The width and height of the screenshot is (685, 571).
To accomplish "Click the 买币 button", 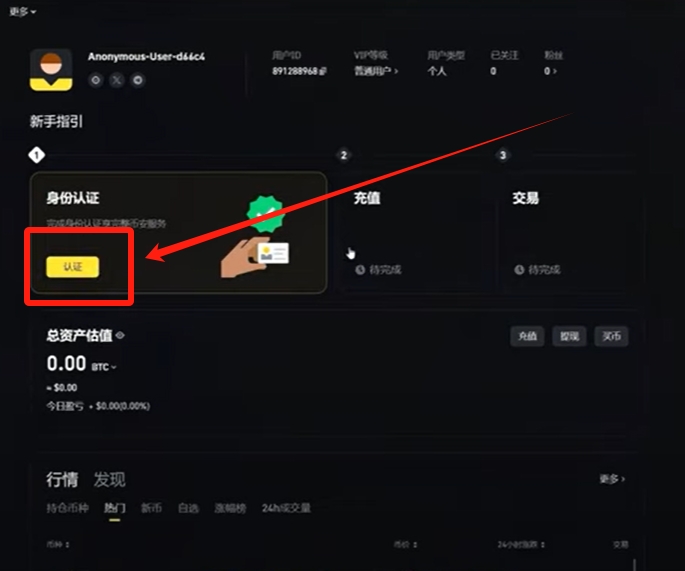I will [x=611, y=336].
